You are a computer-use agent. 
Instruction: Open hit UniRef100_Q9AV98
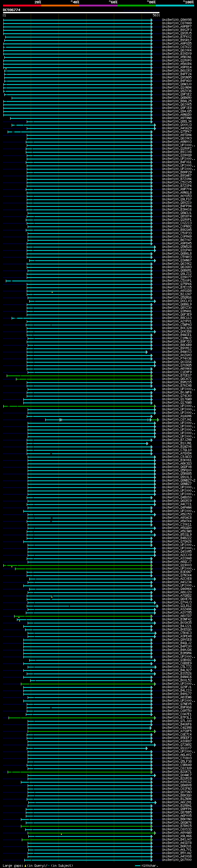pos(177,20)
